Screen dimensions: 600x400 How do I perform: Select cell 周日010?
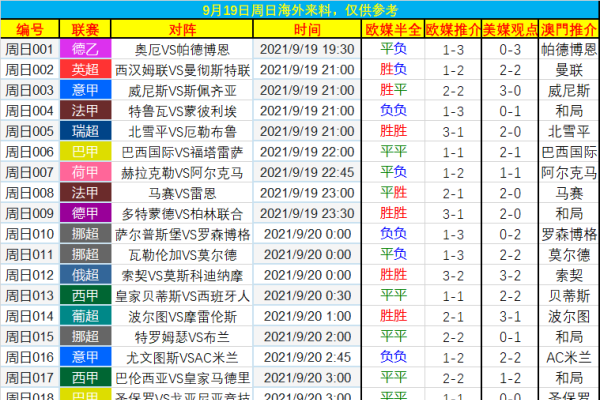pos(30,234)
